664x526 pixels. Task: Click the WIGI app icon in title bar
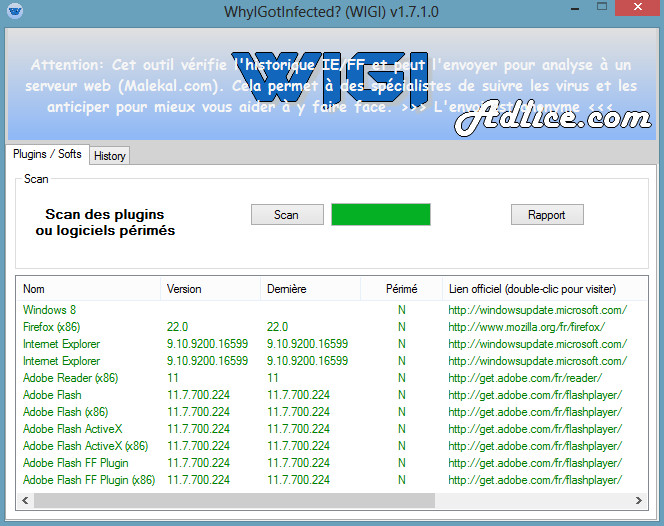point(15,11)
